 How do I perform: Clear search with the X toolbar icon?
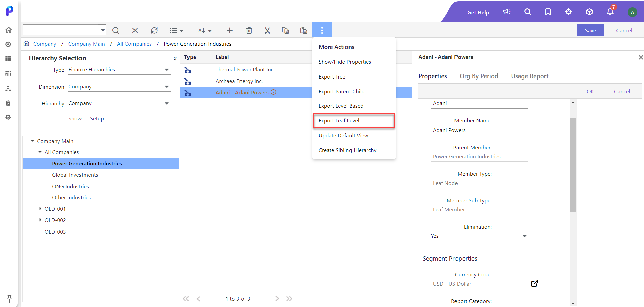[135, 30]
